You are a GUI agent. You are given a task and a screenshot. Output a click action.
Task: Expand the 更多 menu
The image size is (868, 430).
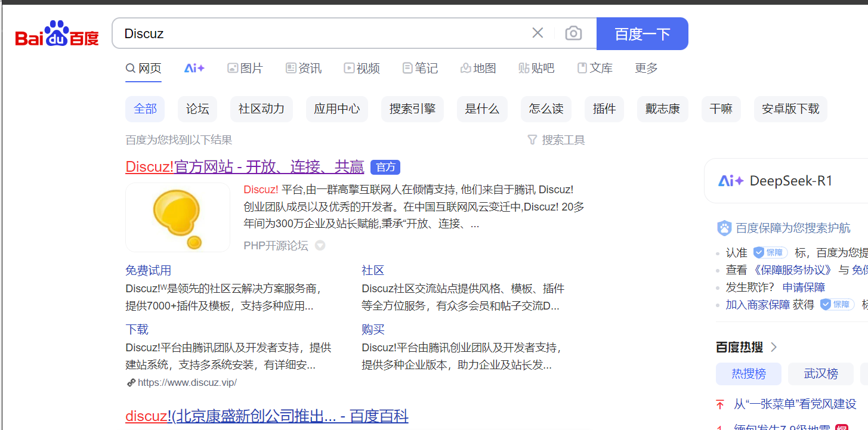click(646, 68)
